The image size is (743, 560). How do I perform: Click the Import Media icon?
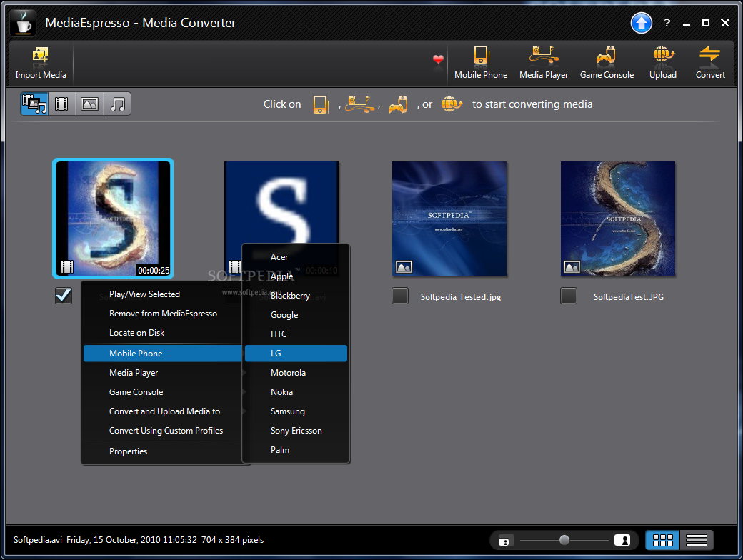click(x=40, y=56)
